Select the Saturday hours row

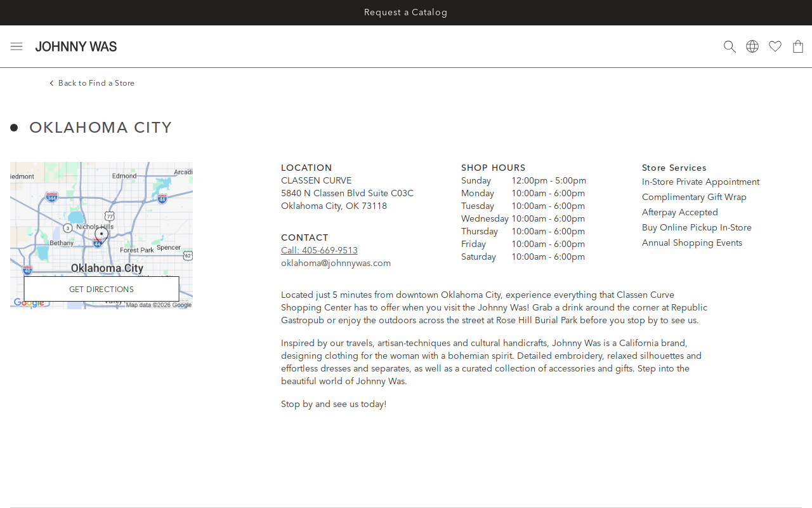(523, 257)
